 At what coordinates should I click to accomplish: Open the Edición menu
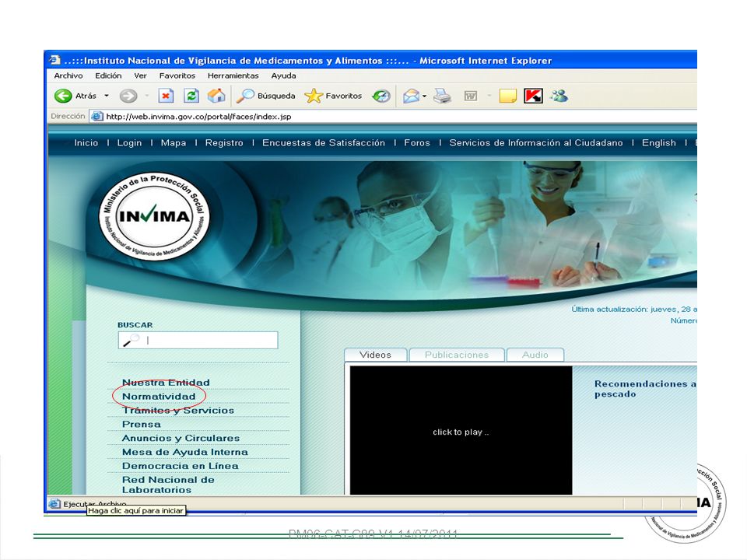coord(108,75)
